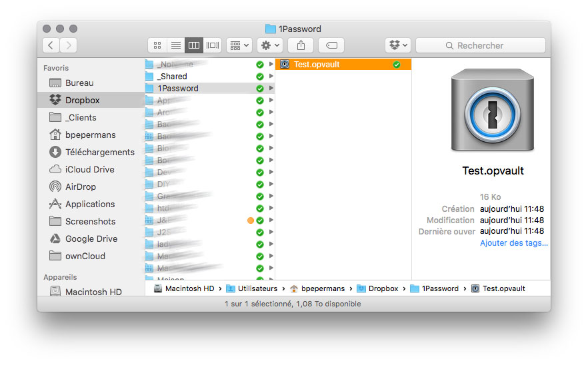The width and height of the screenshot is (588, 365).
Task: Click the cloud icon for iCloud Drive
Action: 55,169
